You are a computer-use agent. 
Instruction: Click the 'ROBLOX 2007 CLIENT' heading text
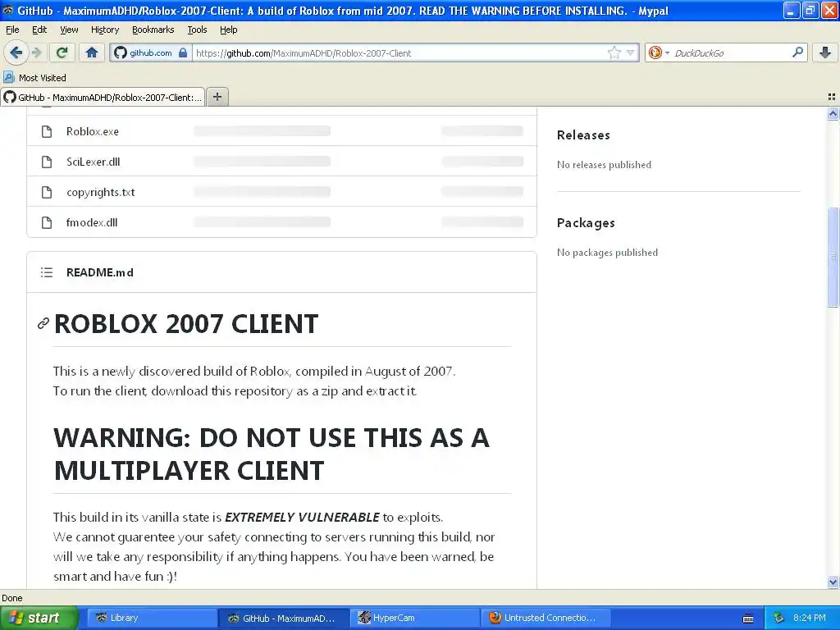pyautogui.click(x=186, y=324)
